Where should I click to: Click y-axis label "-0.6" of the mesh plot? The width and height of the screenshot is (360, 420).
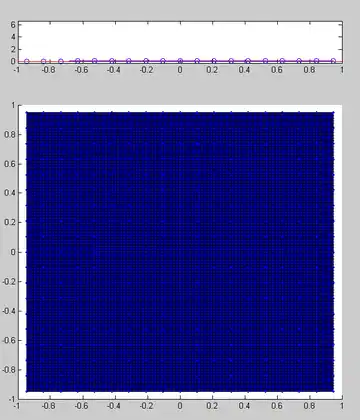point(9,340)
